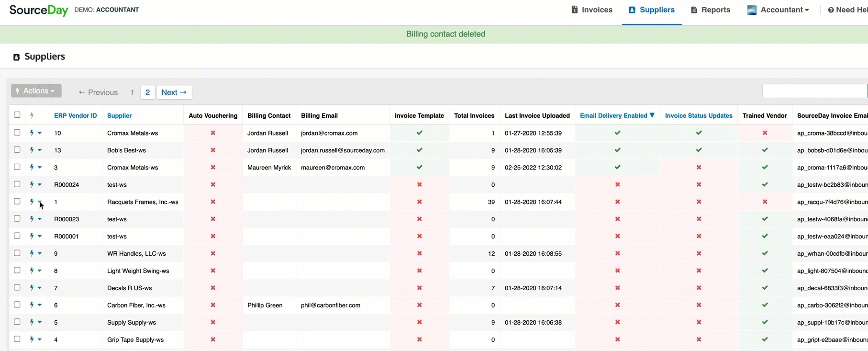Screen dimensions: 868x351
Task: Check the box for WR Handles, LLC-ws
Action: coord(17,253)
